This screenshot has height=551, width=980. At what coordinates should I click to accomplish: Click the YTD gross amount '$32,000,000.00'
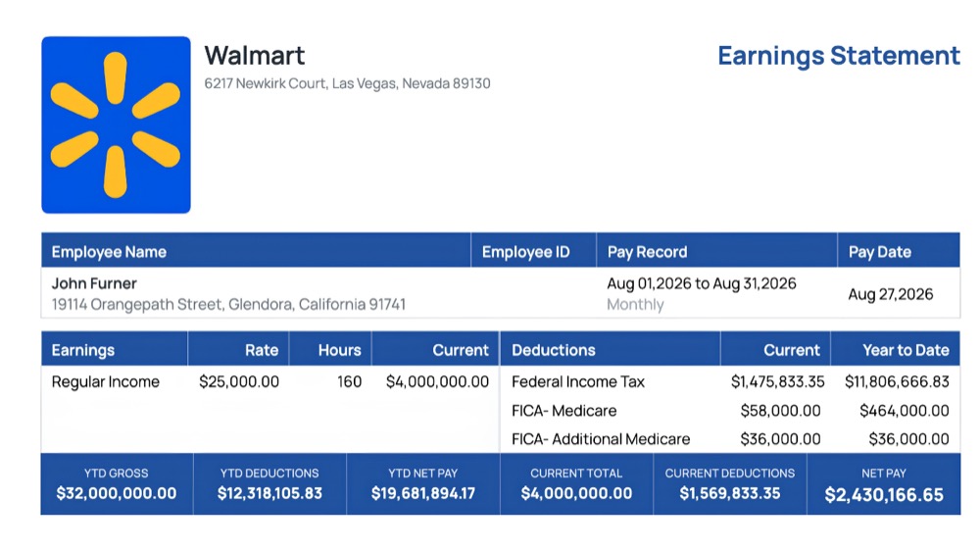click(x=117, y=493)
